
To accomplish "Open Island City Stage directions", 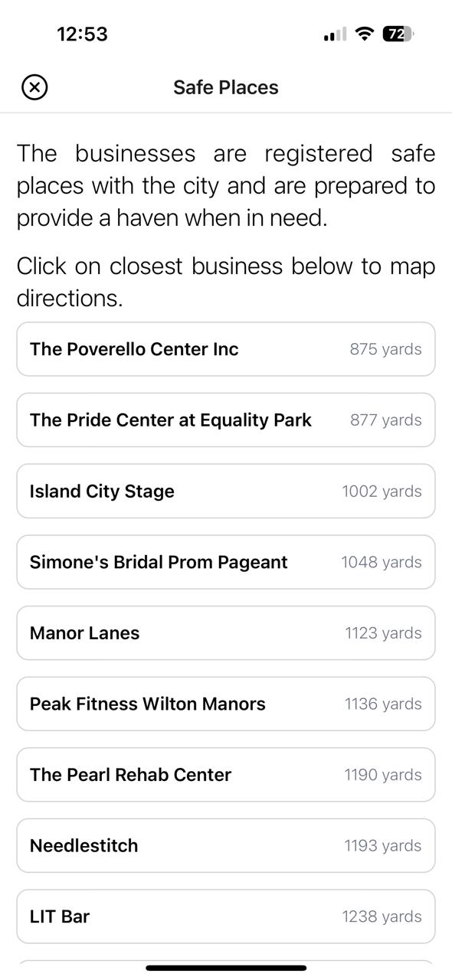I will (x=226, y=491).
